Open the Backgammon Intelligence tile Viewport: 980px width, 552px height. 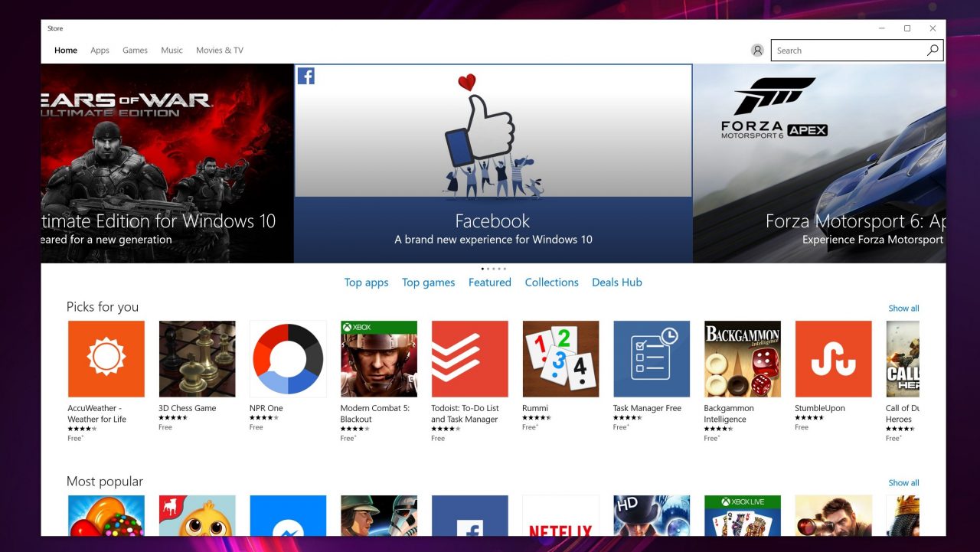(x=743, y=359)
